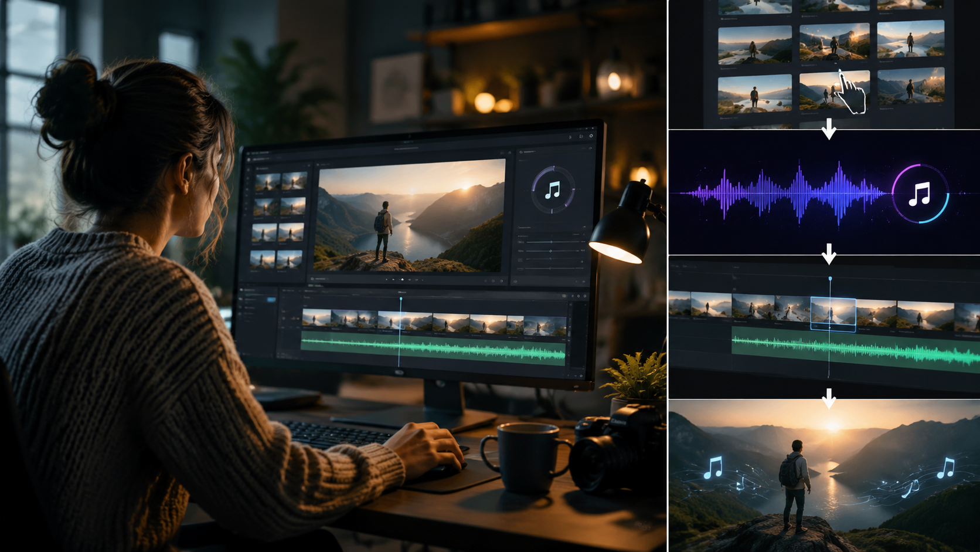980x552 pixels.
Task: Select middle-row left thumbnail in enlarged media grid
Action: [x=755, y=45]
